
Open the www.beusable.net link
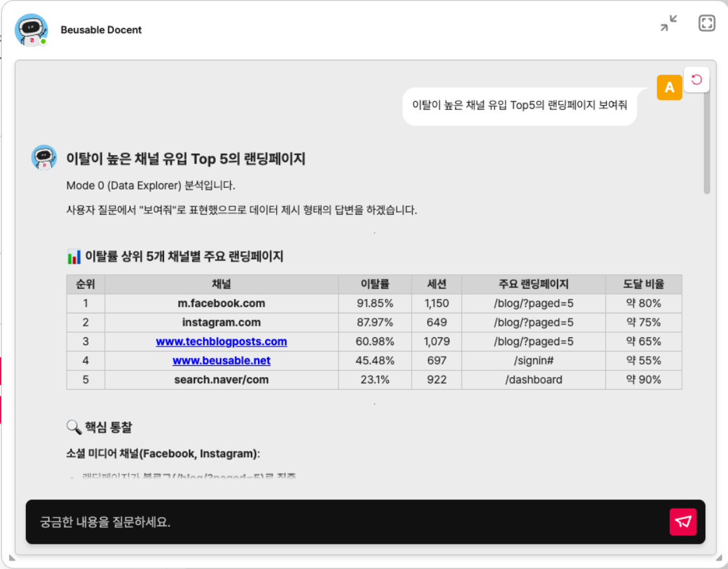point(222,361)
